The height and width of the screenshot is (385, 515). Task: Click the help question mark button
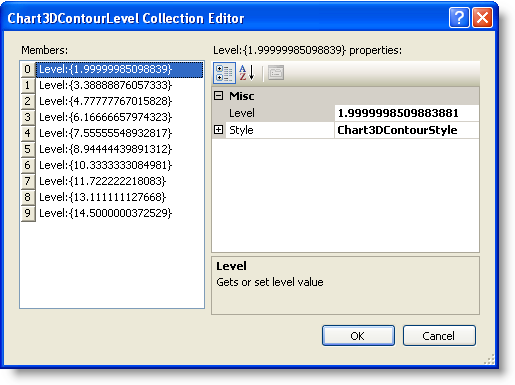click(459, 18)
